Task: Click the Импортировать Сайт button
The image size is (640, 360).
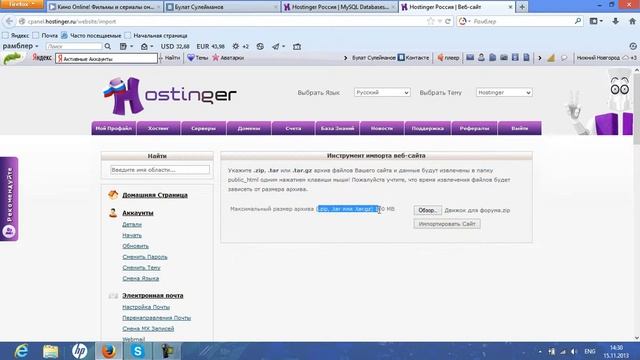Action: point(447,224)
